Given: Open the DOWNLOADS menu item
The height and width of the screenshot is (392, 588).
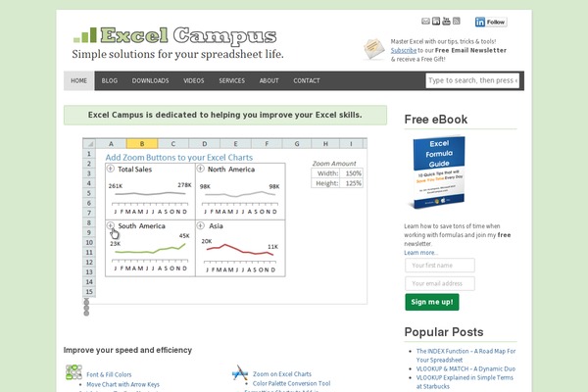Looking at the screenshot, I should click(x=150, y=80).
